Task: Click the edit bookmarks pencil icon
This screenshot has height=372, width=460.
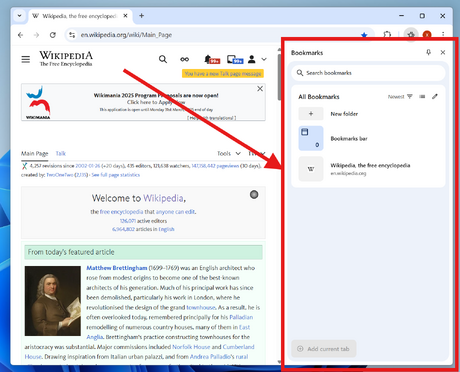Action: (x=435, y=97)
